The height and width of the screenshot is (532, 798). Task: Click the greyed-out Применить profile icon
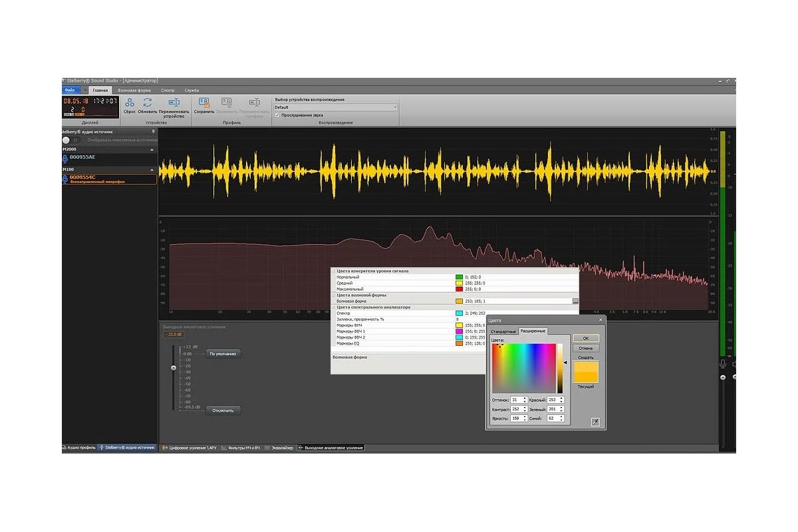tap(227, 102)
